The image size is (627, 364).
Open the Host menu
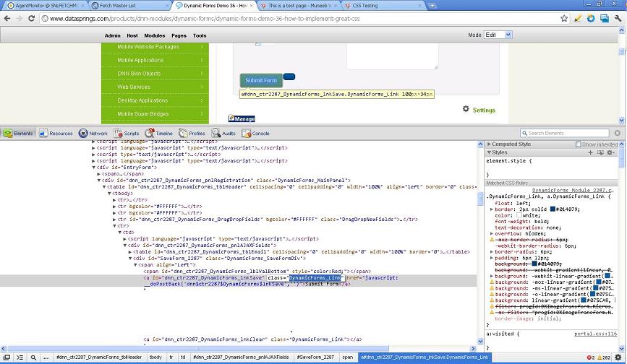tap(132, 35)
